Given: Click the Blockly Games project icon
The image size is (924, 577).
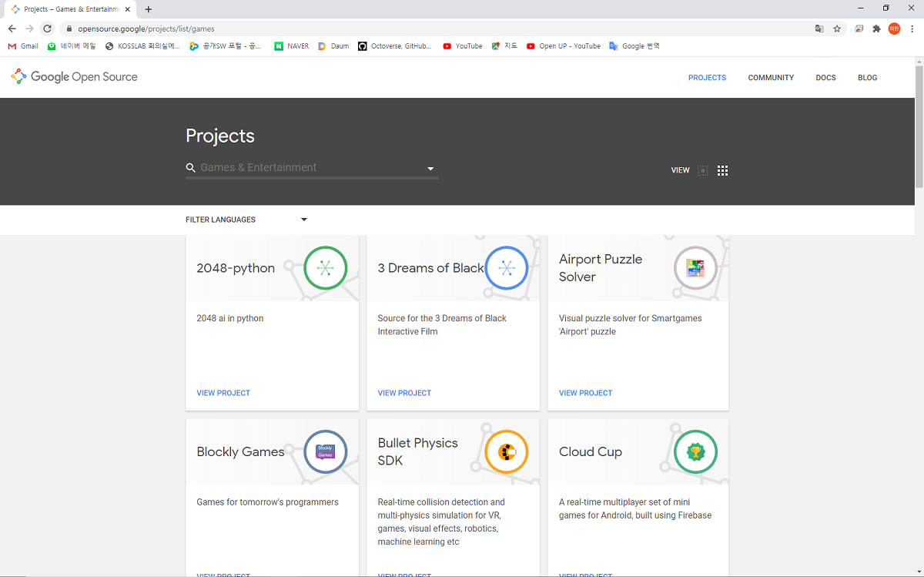Looking at the screenshot, I should point(326,451).
